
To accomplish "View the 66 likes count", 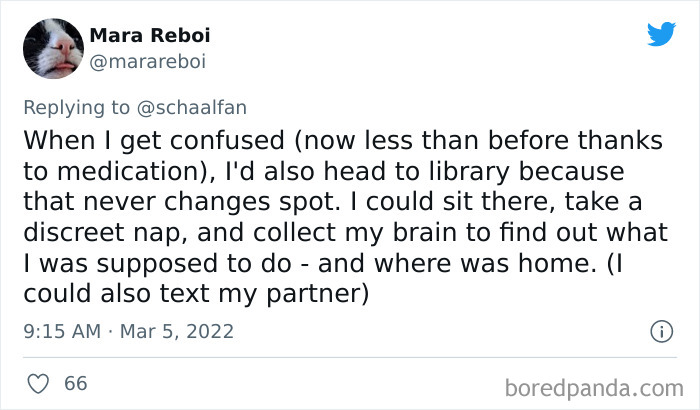I will (75, 383).
